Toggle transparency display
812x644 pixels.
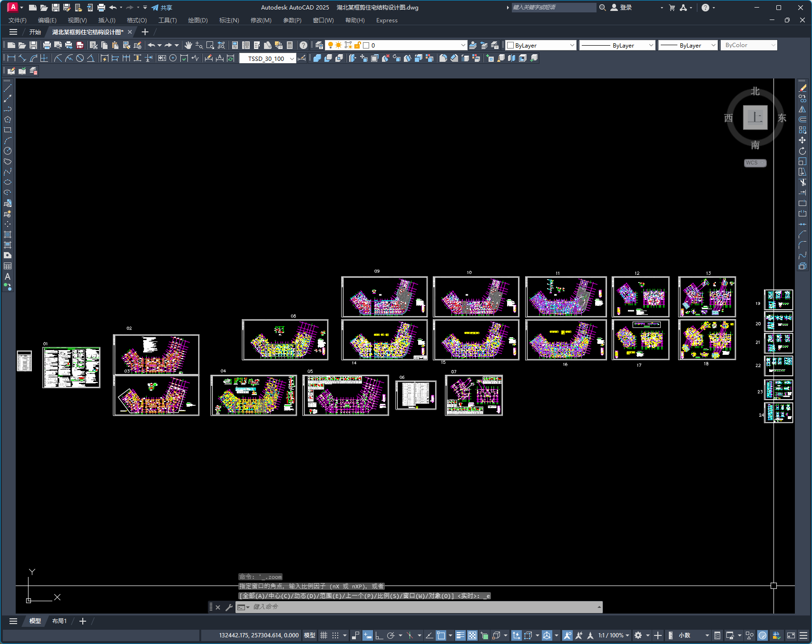(472, 635)
